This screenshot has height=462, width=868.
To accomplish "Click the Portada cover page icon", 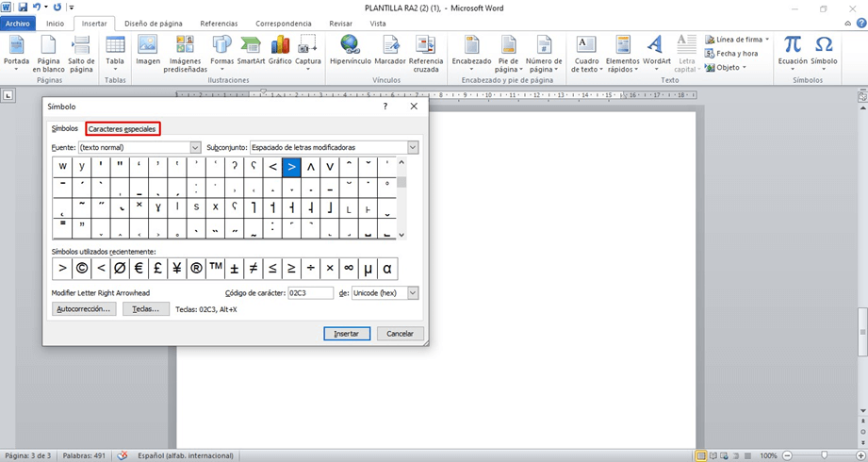I will point(17,44).
